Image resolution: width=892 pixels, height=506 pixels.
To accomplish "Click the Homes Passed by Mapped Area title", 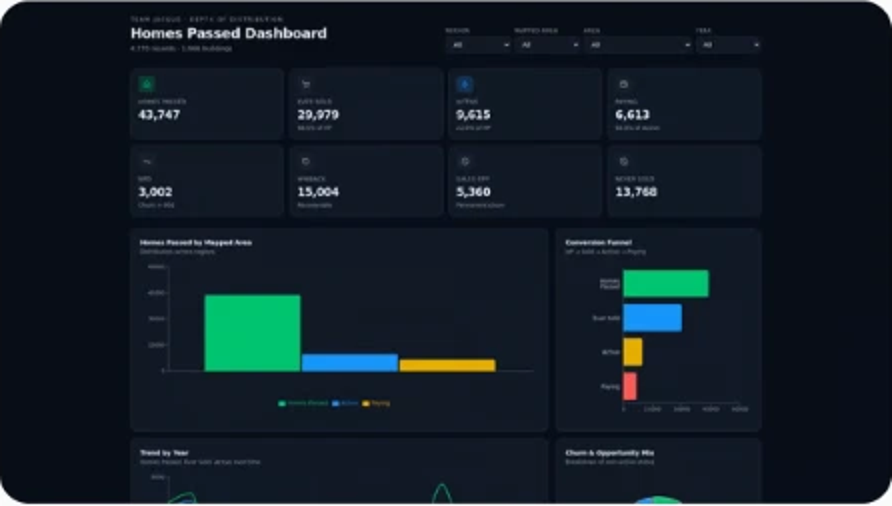I will coord(196,242).
